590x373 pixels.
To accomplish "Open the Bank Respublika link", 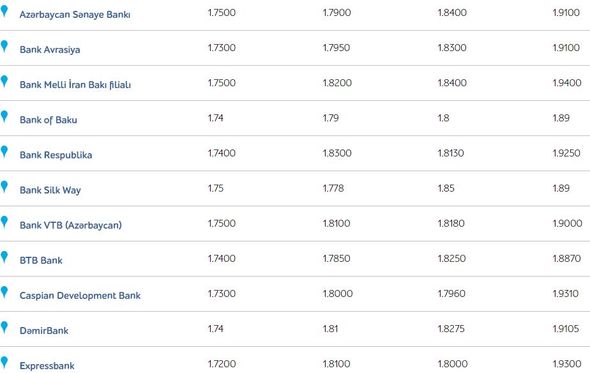I will (x=56, y=155).
